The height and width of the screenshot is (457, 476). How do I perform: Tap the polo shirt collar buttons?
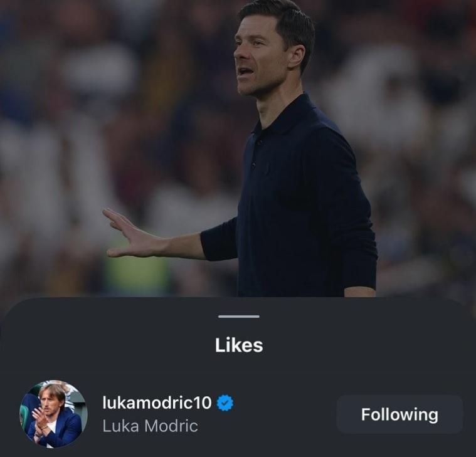pyautogui.click(x=256, y=153)
